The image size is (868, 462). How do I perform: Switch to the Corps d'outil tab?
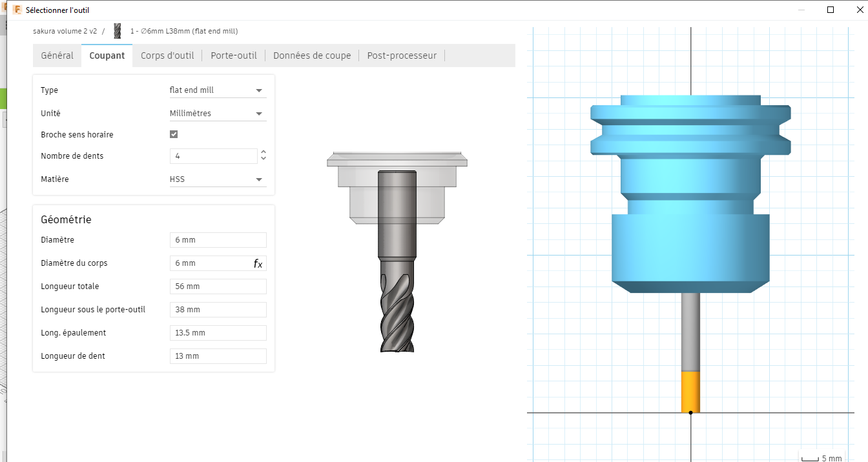tap(167, 55)
